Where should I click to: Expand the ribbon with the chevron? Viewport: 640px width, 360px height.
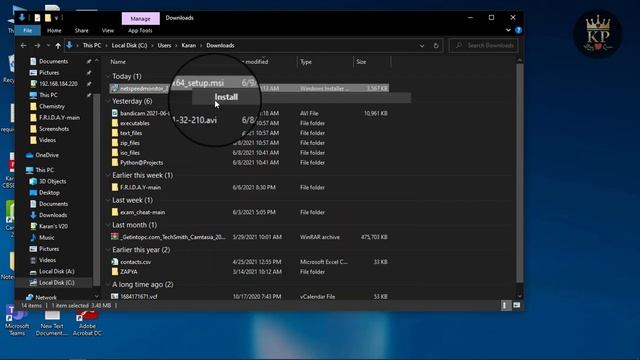[x=508, y=30]
